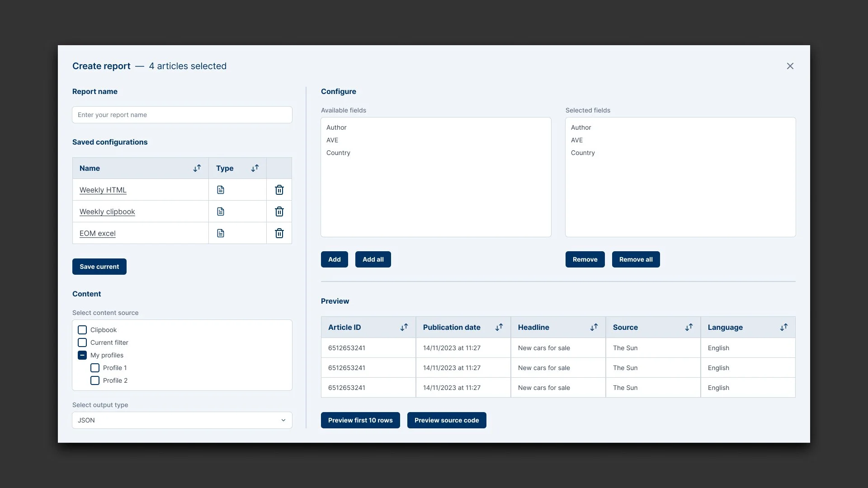Image resolution: width=868 pixels, height=488 pixels.
Task: Click Preview source code button
Action: point(446,420)
